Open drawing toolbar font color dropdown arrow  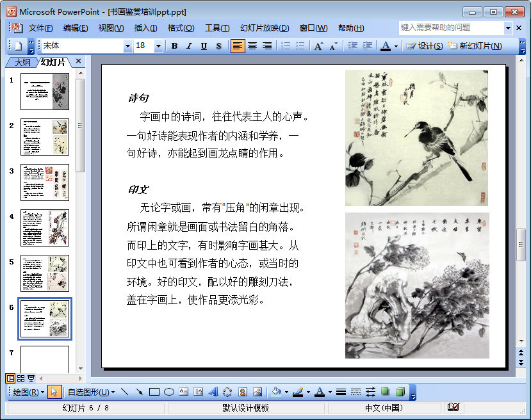point(330,392)
